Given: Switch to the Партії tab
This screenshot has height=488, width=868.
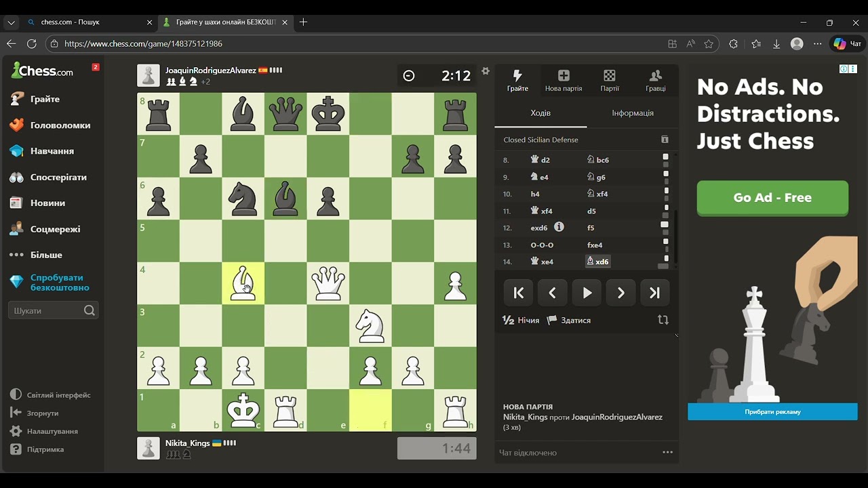Looking at the screenshot, I should coord(610,80).
